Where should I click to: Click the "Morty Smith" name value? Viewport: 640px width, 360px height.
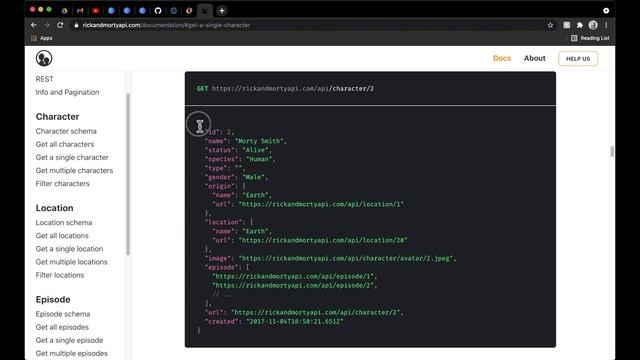tap(259, 141)
